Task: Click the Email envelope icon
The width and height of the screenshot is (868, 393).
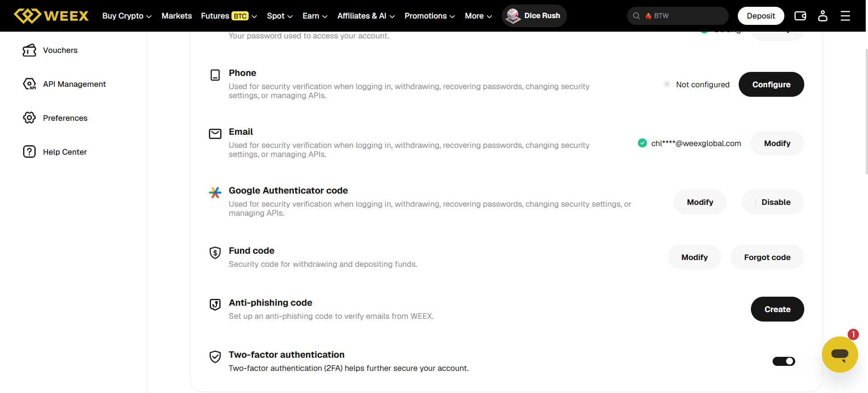Action: tap(215, 134)
